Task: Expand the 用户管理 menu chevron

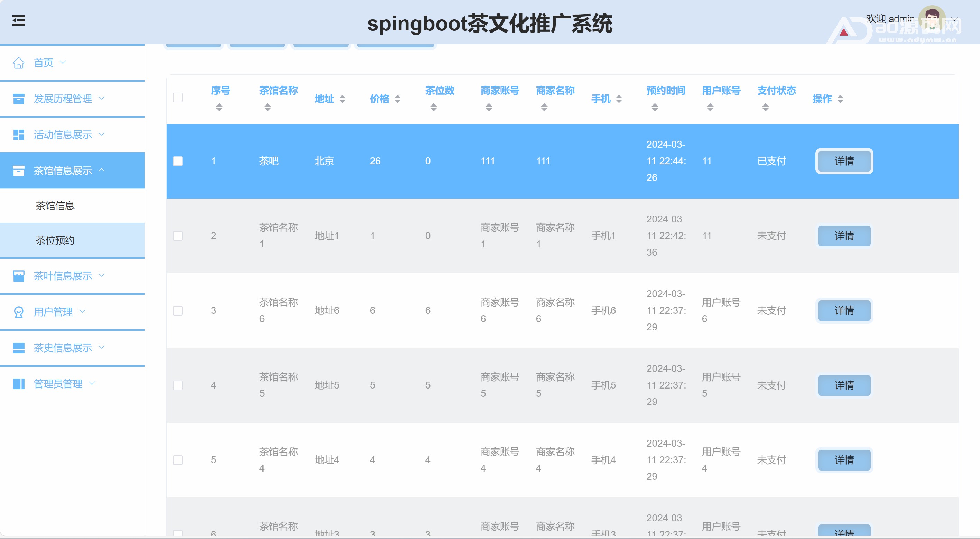Action: point(82,311)
